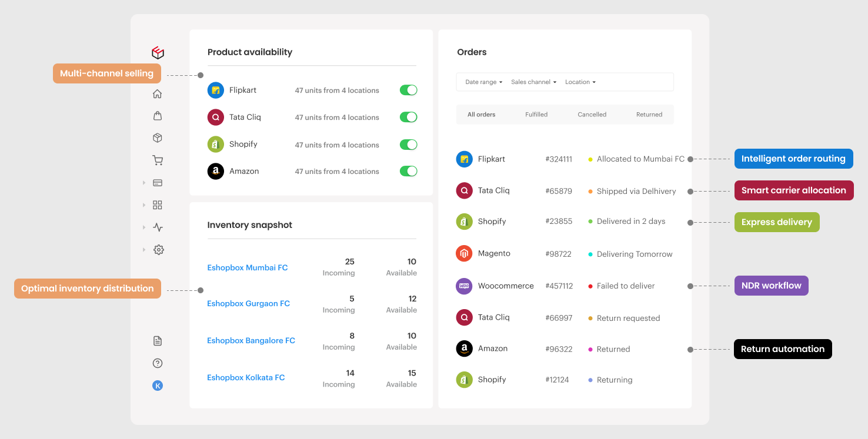Click the Return automation label
Viewport: 868px width, 439px height.
783,349
